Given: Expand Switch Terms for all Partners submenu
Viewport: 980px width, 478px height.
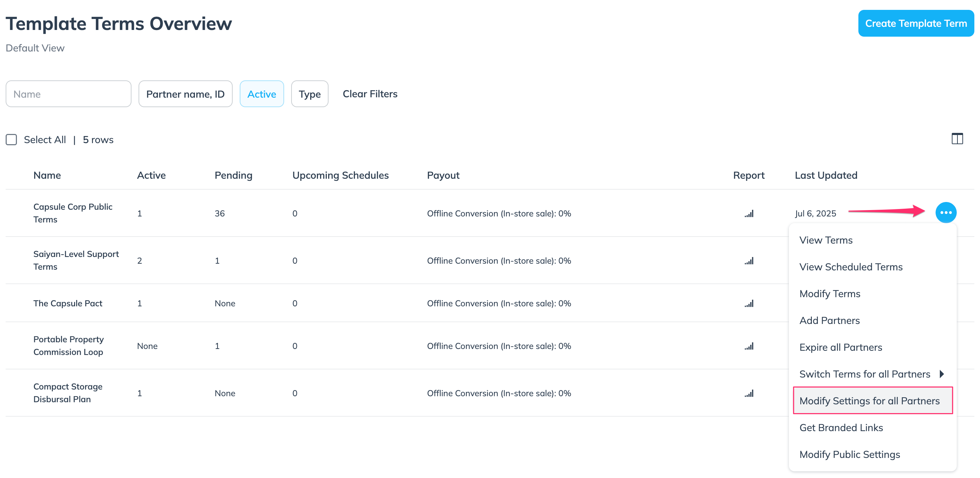Looking at the screenshot, I should point(871,374).
